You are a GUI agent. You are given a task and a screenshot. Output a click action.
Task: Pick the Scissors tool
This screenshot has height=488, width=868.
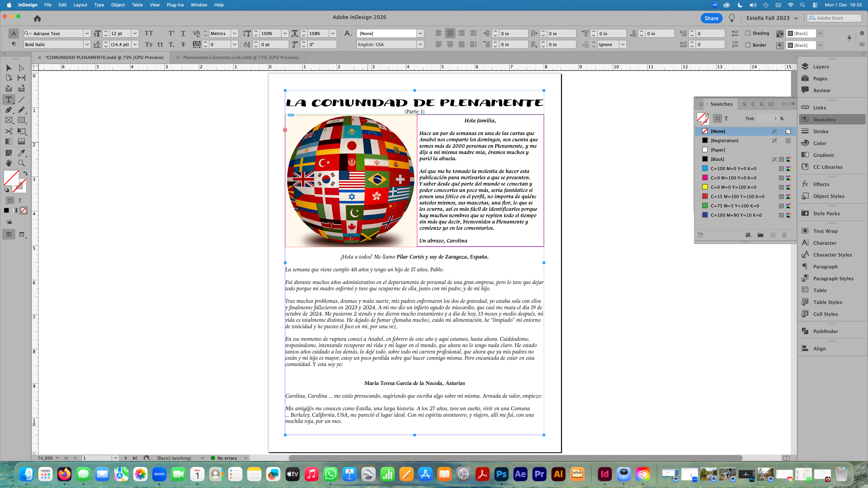(x=9, y=131)
